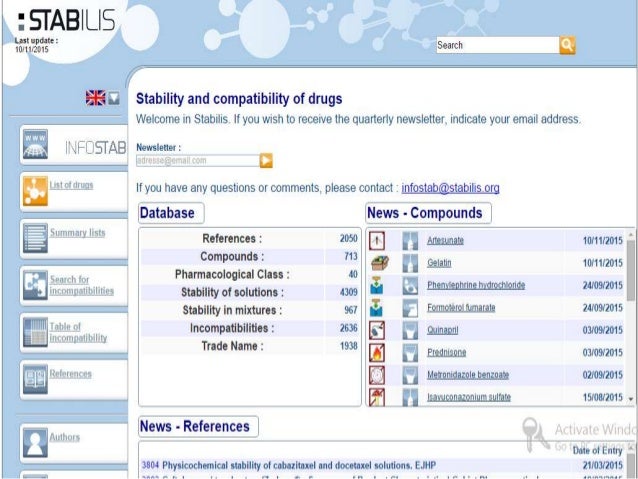This screenshot has height=479, width=638.
Task: Open the language dropdown arrow beside the flag
Action: tap(114, 98)
